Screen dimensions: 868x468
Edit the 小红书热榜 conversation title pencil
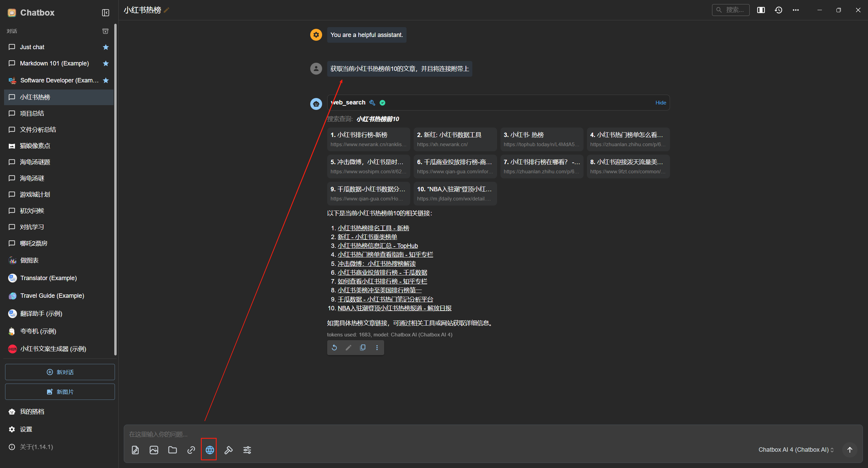point(166,10)
